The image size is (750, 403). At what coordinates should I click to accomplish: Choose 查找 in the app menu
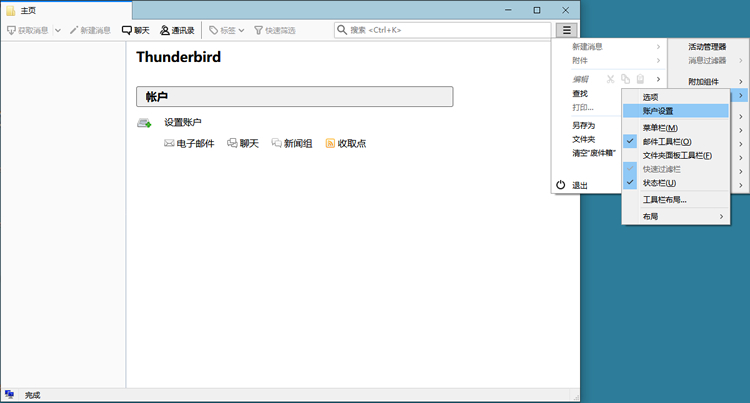(x=580, y=93)
